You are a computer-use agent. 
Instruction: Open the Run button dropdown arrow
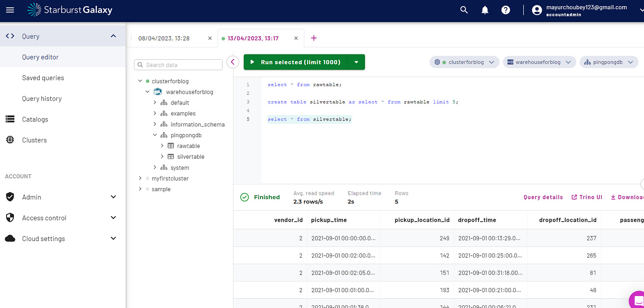coord(356,62)
